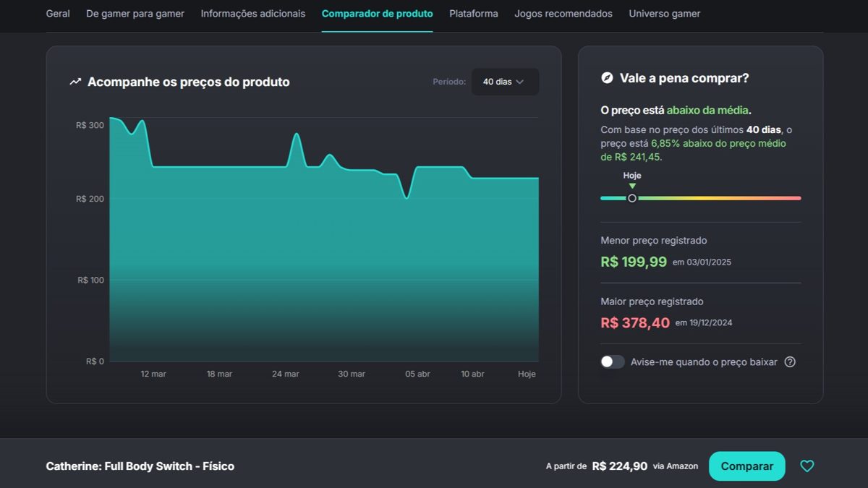Select the Informações adicionais tab
Screen dimensions: 868x488
(x=252, y=14)
